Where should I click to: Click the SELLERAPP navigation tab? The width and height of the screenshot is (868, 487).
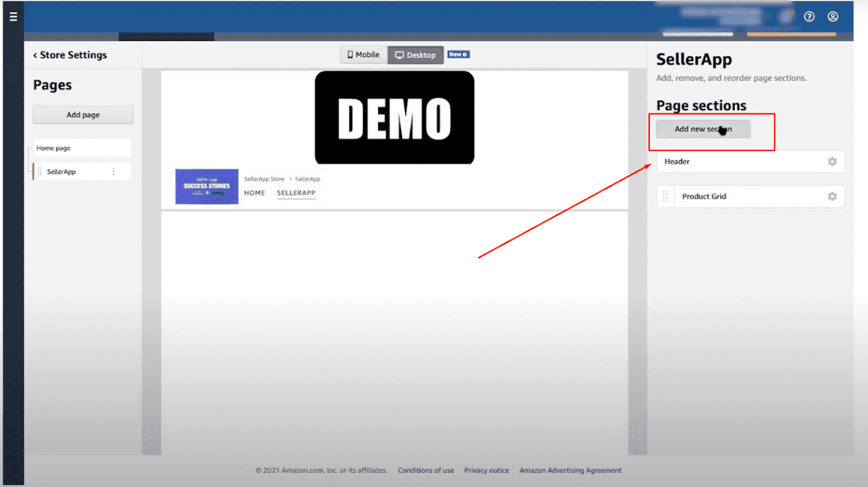coord(296,193)
